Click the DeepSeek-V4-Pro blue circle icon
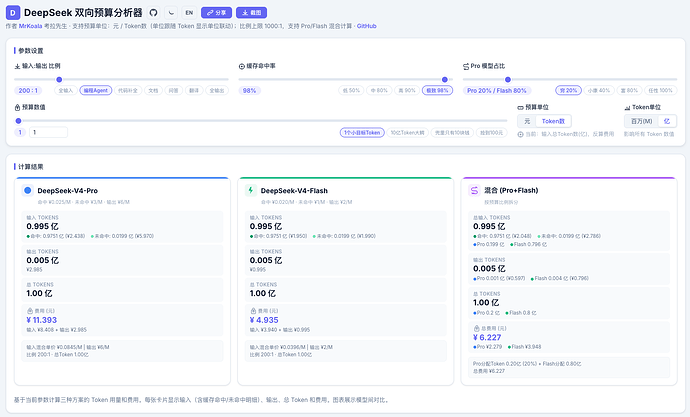Viewport: 690px width, 417px height. point(28,190)
